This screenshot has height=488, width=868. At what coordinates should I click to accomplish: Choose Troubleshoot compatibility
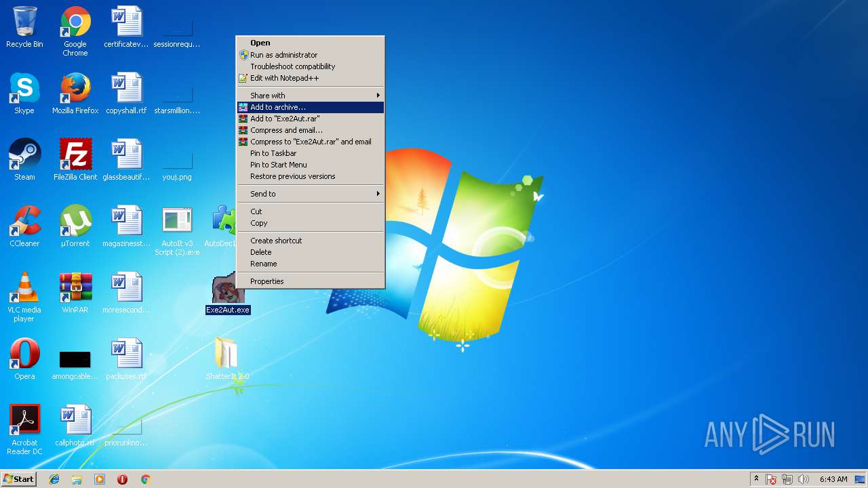(311, 66)
